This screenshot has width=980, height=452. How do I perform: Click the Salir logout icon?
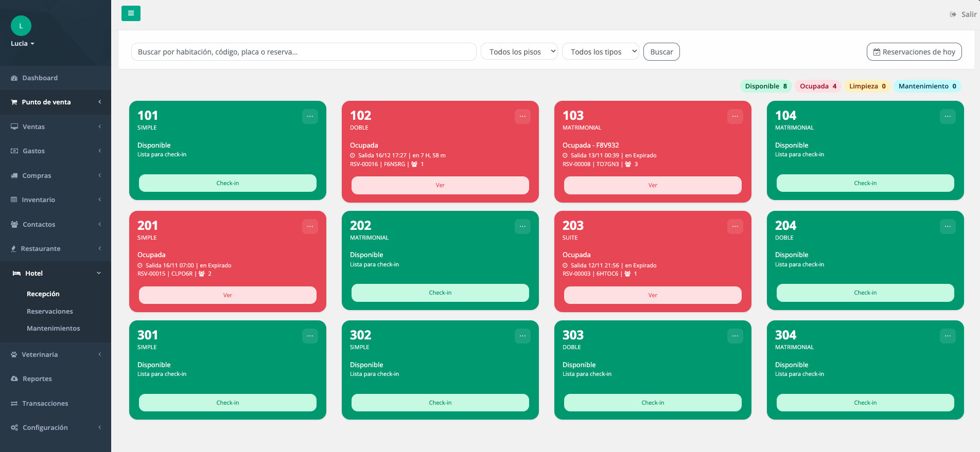953,14
